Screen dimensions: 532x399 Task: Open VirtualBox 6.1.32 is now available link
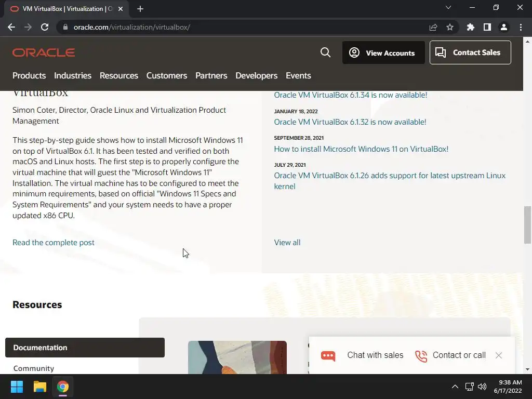350,122
